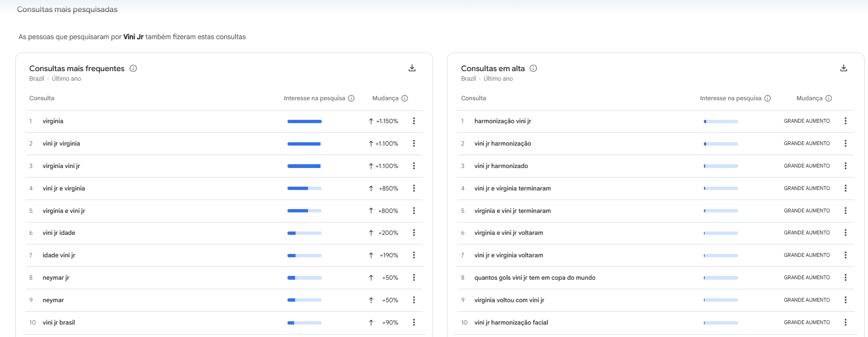Open more options for neymar jr row
The image size is (868, 337).
point(414,277)
